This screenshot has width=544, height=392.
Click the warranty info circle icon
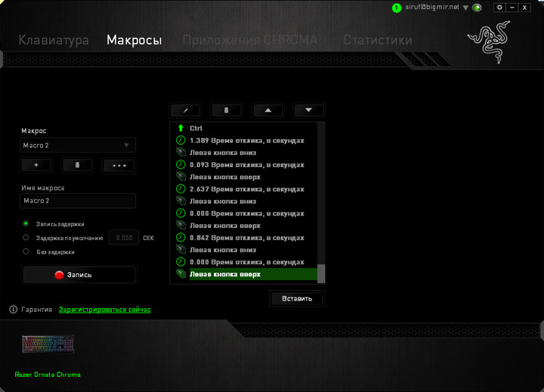[x=13, y=310]
